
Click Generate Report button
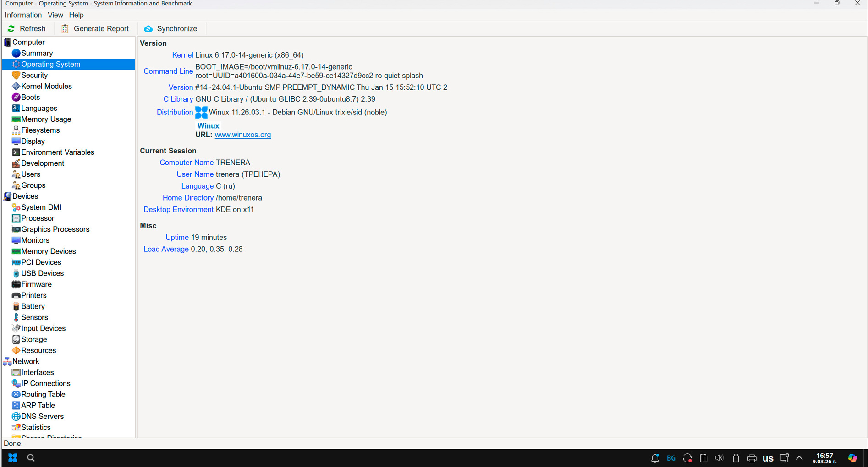tap(95, 28)
